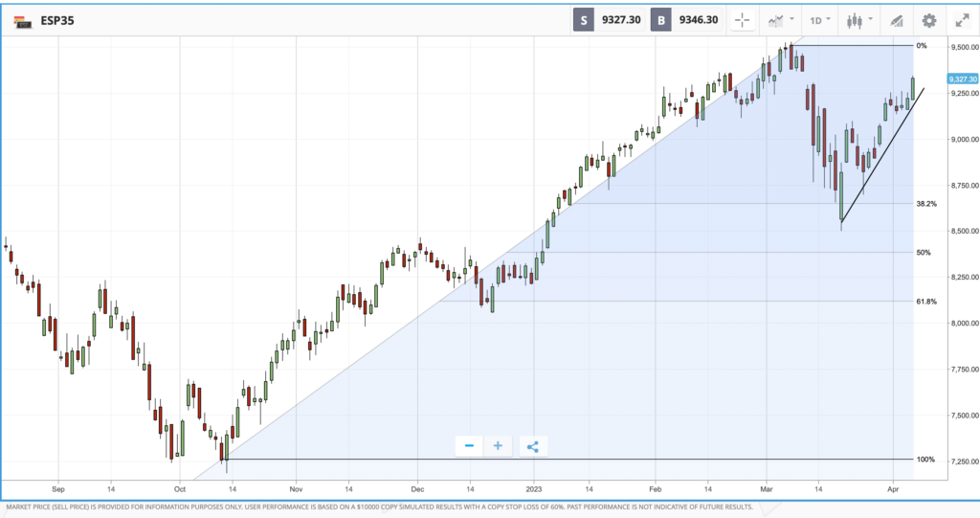Click the current price tag 9,327.30

(x=960, y=79)
